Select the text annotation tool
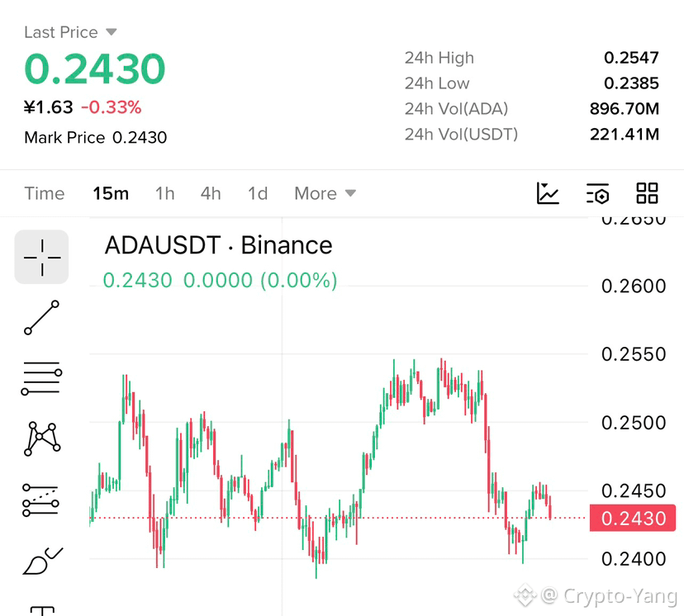The height and width of the screenshot is (616, 684). (42, 610)
